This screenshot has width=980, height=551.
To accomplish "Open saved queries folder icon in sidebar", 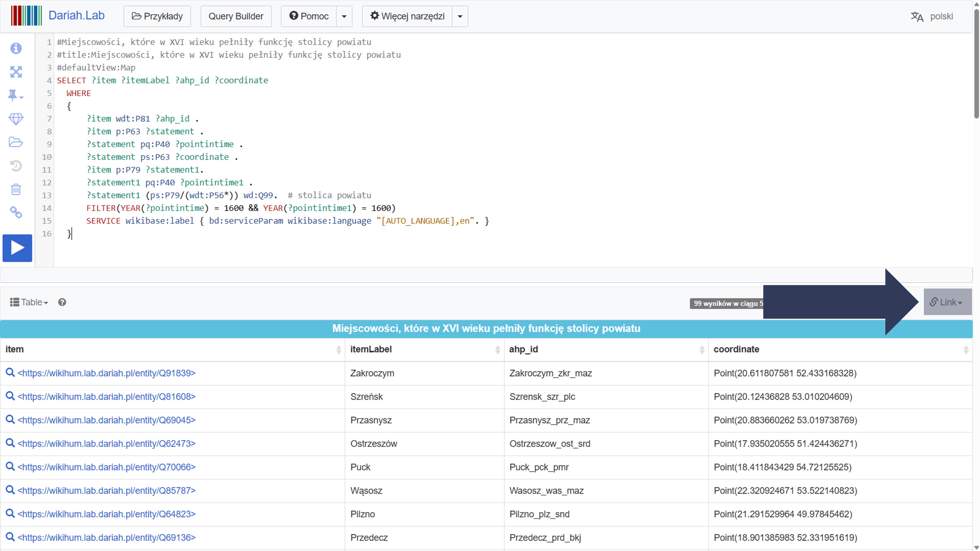I will click(16, 142).
